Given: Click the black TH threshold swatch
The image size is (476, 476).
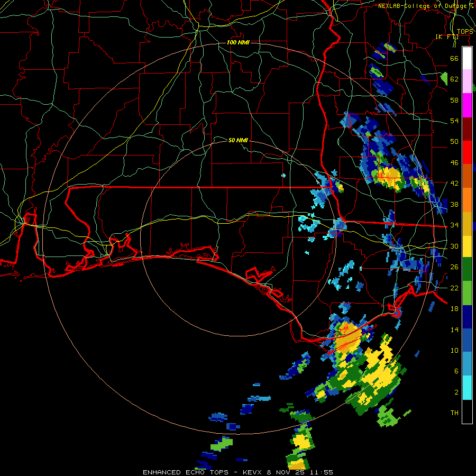Looking at the screenshot, I should click(x=467, y=411).
